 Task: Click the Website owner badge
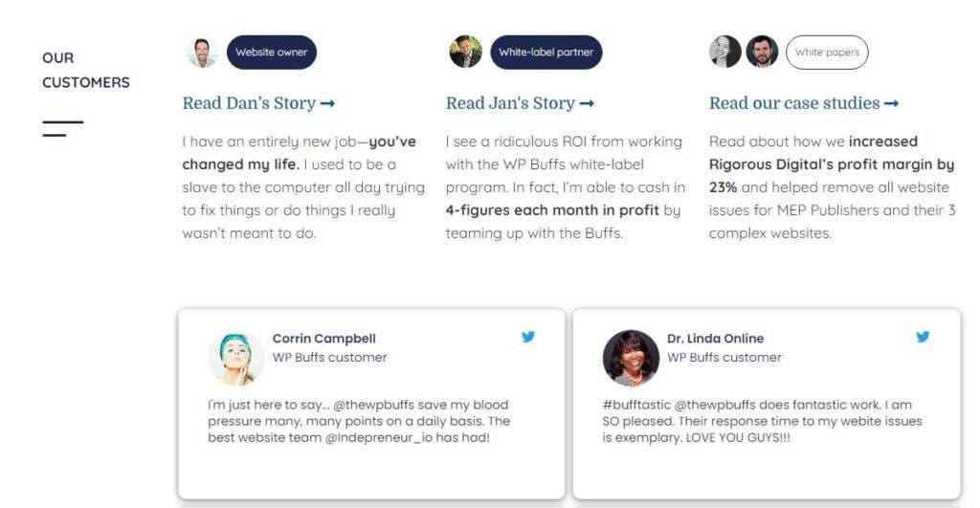(x=271, y=53)
